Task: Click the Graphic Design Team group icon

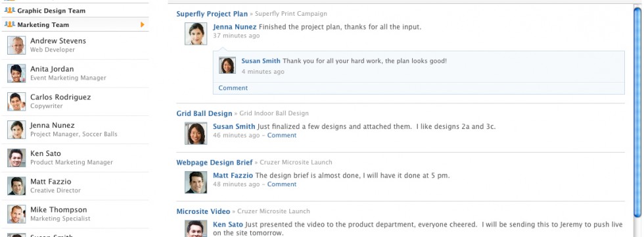Action: pos(9,11)
